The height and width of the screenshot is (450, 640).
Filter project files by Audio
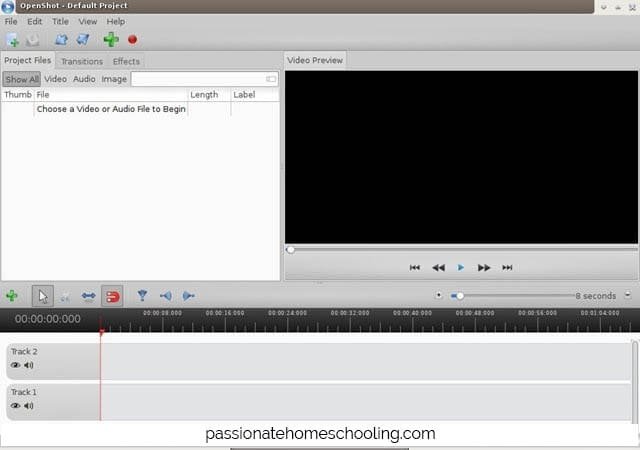click(x=84, y=79)
